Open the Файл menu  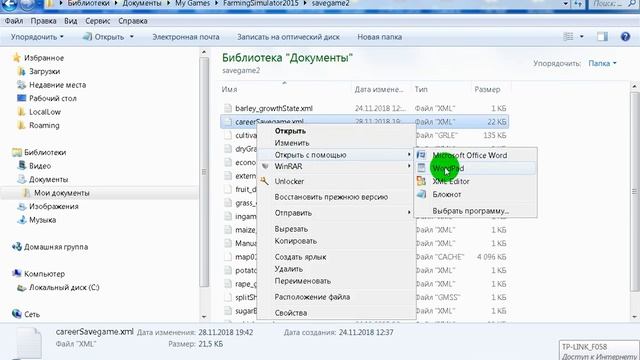click(14, 21)
